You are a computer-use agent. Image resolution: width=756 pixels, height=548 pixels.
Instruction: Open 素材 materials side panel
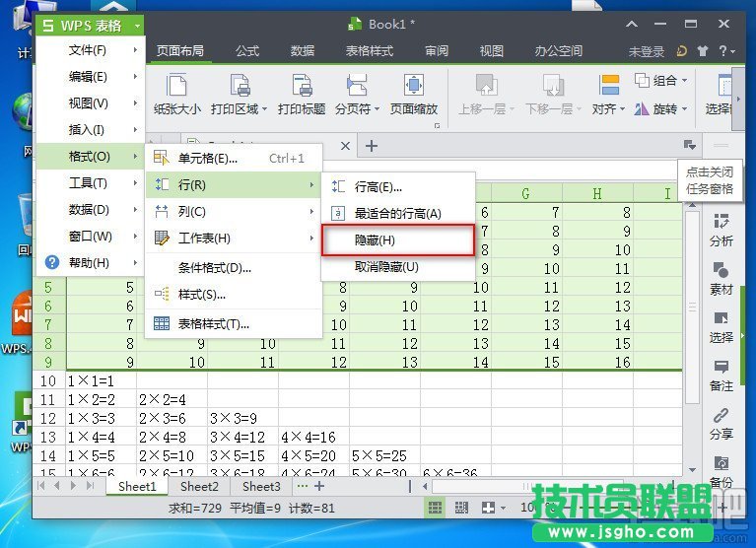[722, 278]
